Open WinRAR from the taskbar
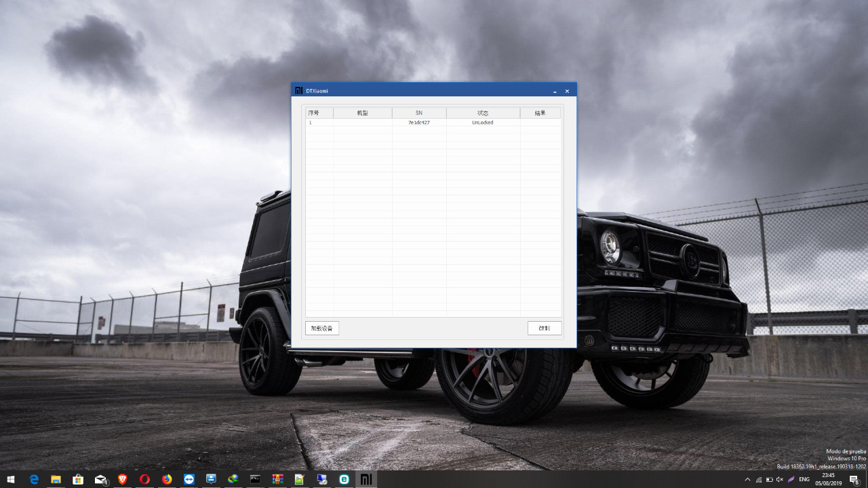 (x=277, y=479)
